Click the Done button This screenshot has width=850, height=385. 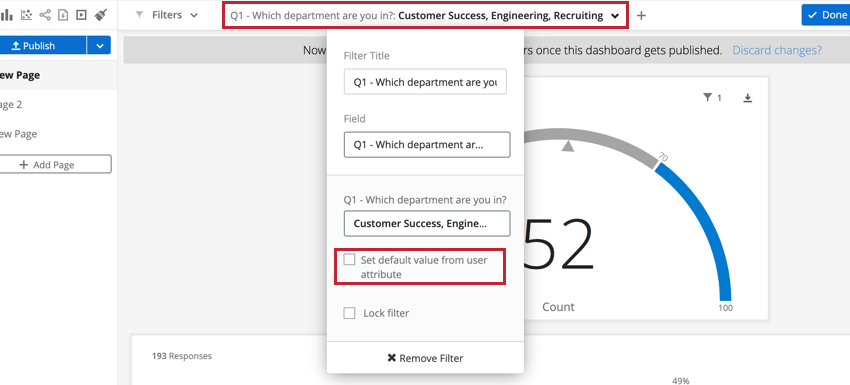826,15
